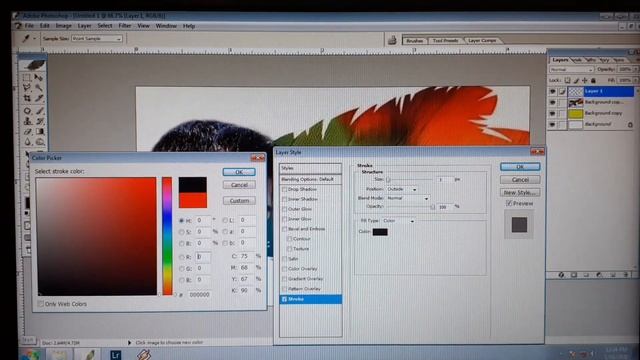Select the L lightness radio button
This screenshot has height=360, width=640.
click(224, 220)
